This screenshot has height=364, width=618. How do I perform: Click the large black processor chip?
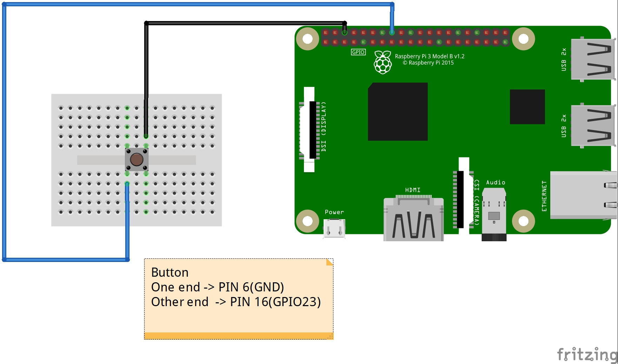(x=398, y=112)
